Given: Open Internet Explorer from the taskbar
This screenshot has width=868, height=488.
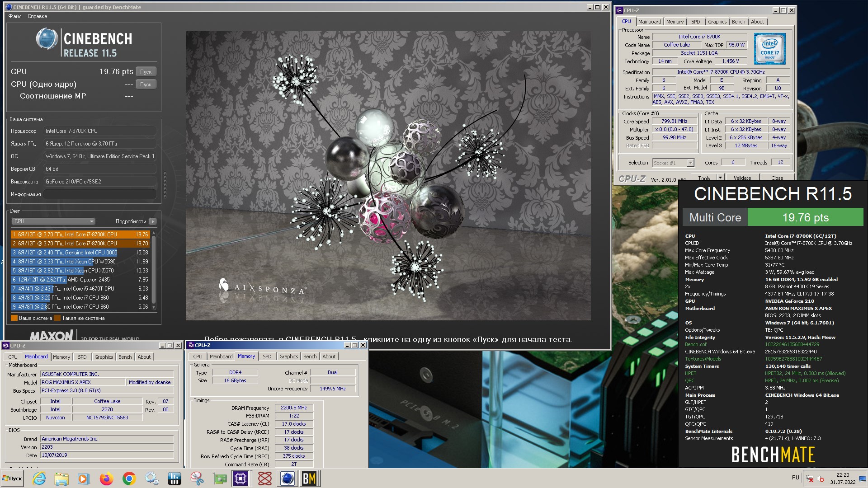Looking at the screenshot, I should tap(39, 479).
